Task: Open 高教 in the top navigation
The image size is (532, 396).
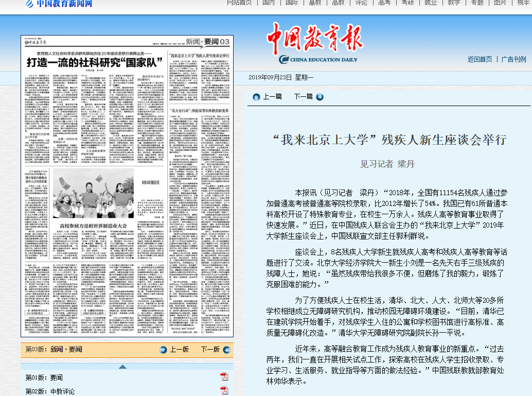Action: pyautogui.click(x=338, y=3)
